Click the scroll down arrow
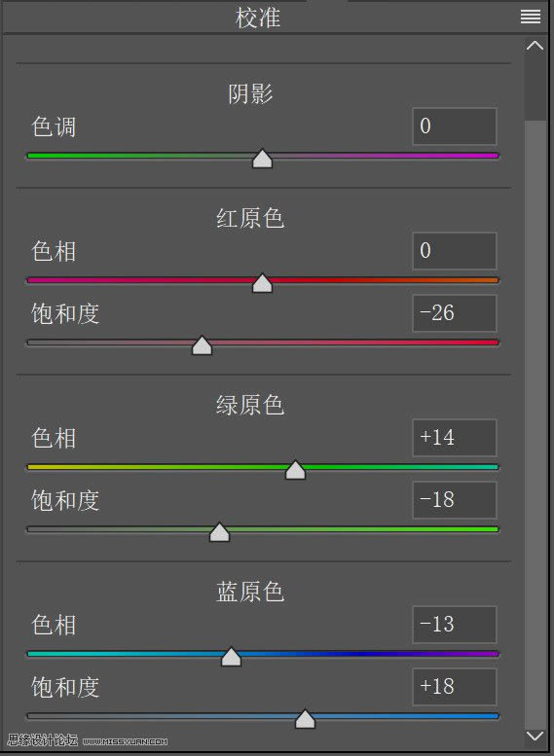 coord(535,737)
